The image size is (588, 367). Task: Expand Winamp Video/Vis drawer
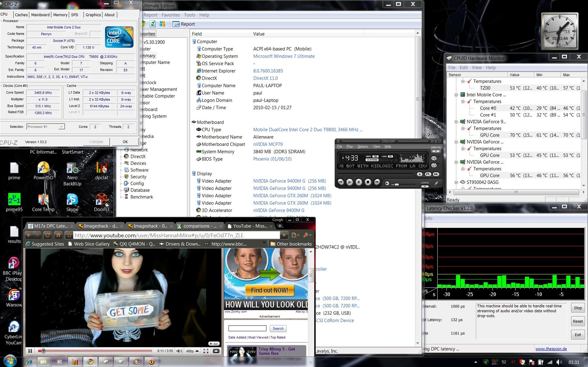pyautogui.click(x=436, y=151)
